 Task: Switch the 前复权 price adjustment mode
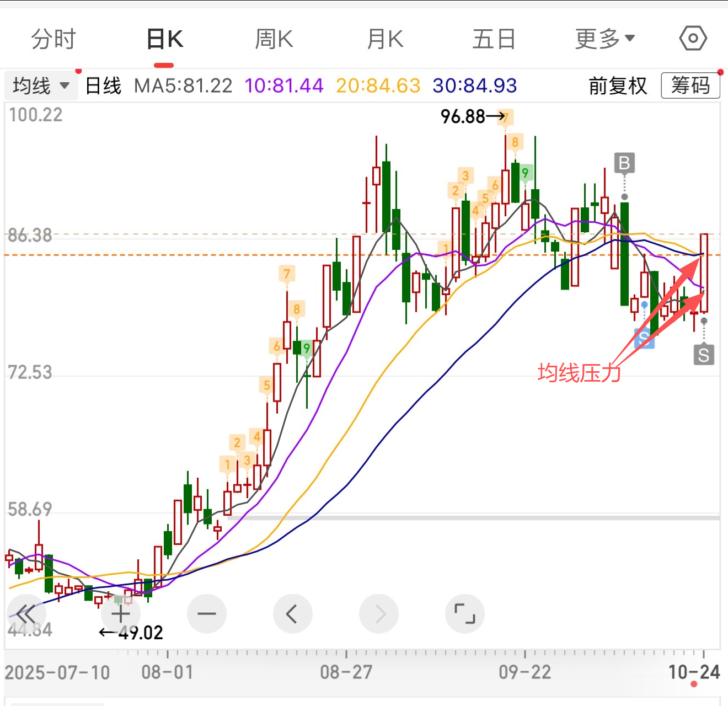(618, 86)
